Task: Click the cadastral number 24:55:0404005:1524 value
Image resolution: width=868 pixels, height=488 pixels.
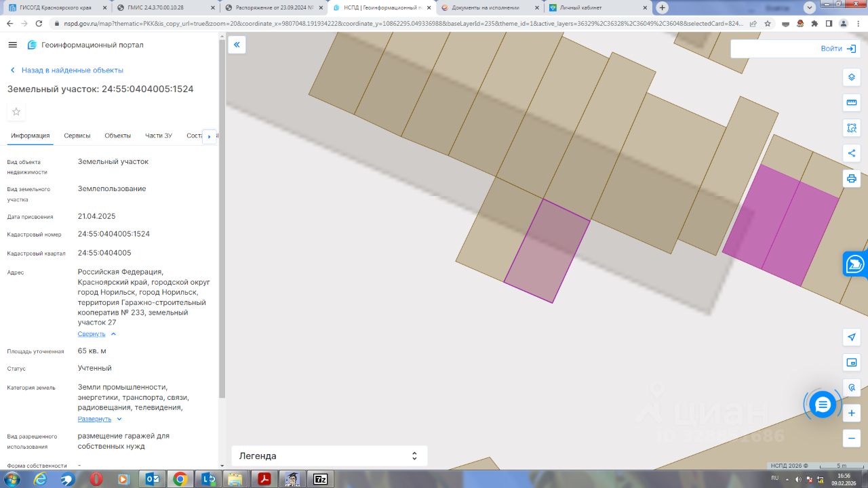Action: click(x=114, y=234)
